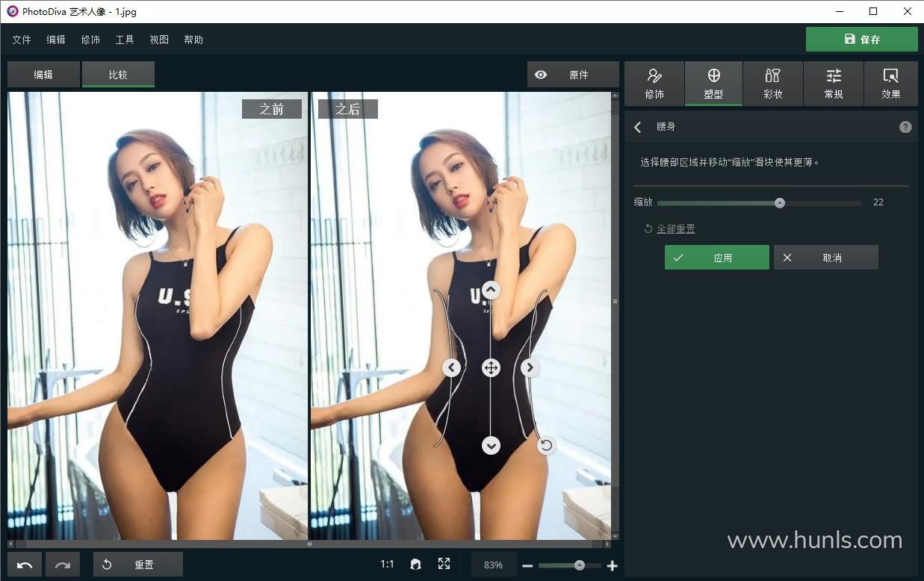
Task: Open the 效果 effects panel tab
Action: pyautogui.click(x=890, y=84)
